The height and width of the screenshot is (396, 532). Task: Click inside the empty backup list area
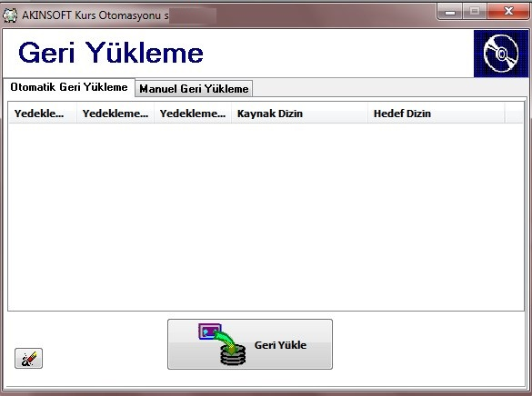(266, 216)
